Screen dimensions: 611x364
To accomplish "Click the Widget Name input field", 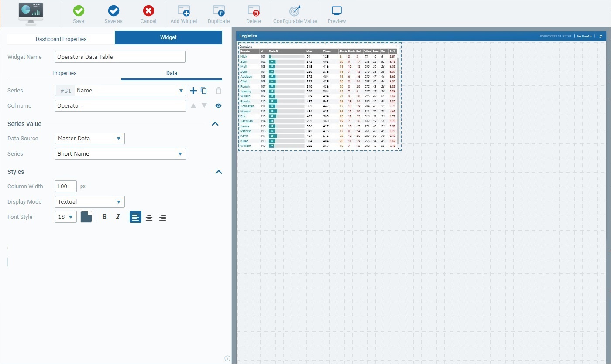I will 120,57.
